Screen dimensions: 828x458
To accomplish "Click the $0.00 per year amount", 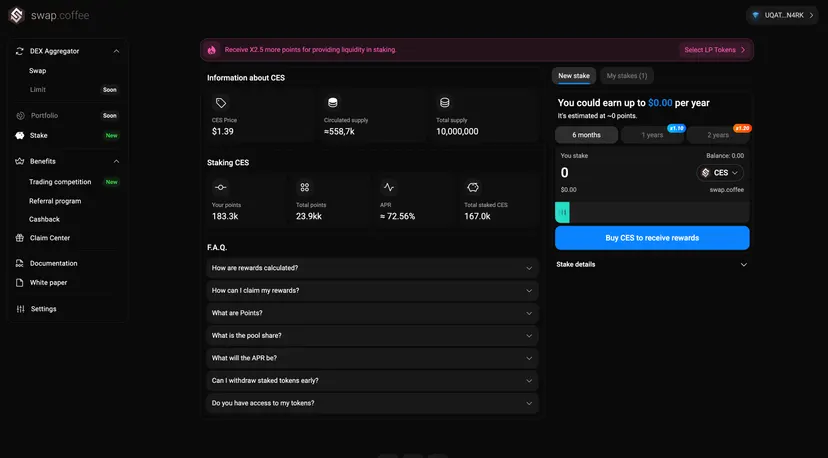I will [x=660, y=103].
